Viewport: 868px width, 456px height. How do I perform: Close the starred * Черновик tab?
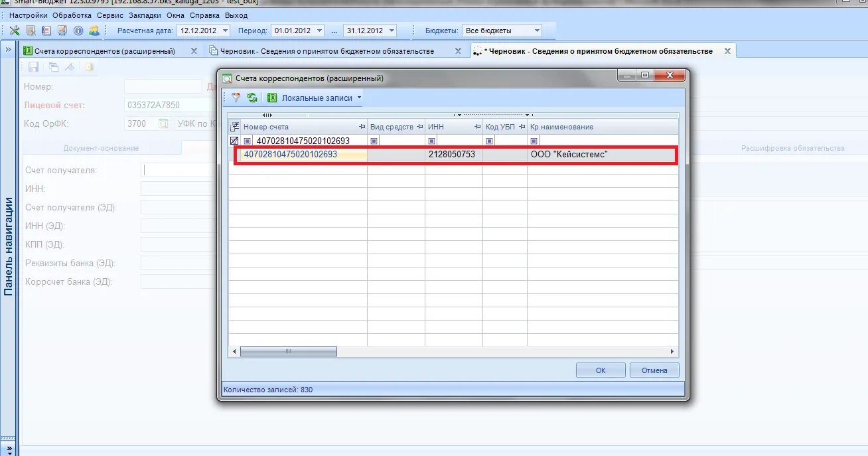click(727, 51)
